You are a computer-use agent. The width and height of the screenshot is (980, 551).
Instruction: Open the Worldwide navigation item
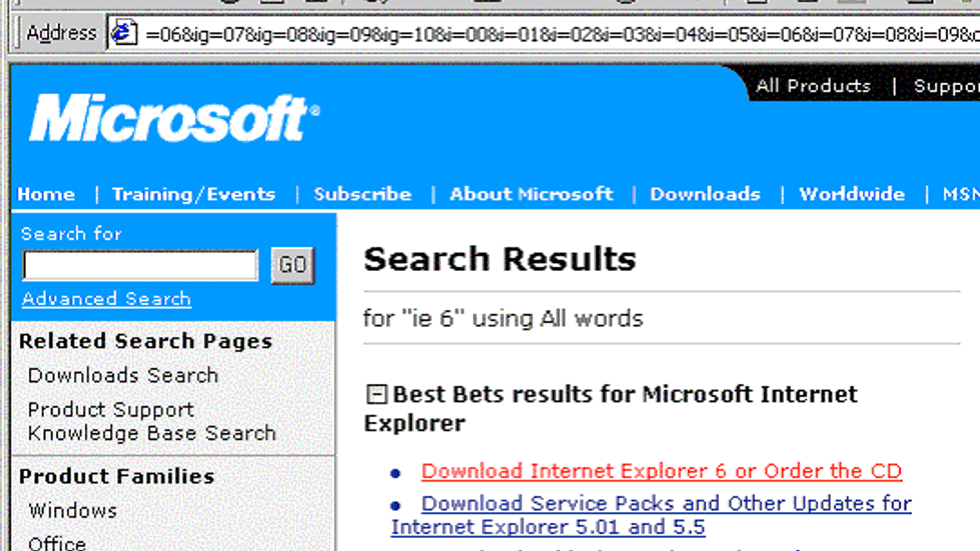click(x=851, y=194)
